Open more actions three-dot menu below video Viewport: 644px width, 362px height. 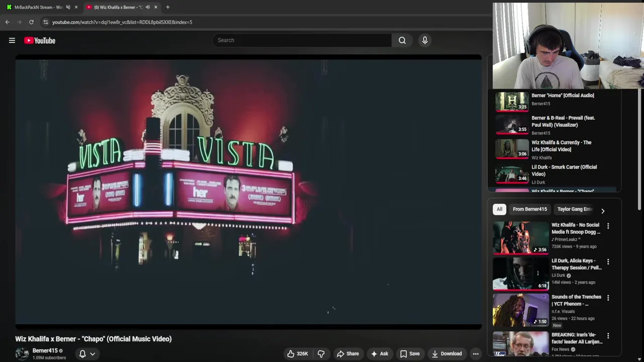tap(475, 354)
